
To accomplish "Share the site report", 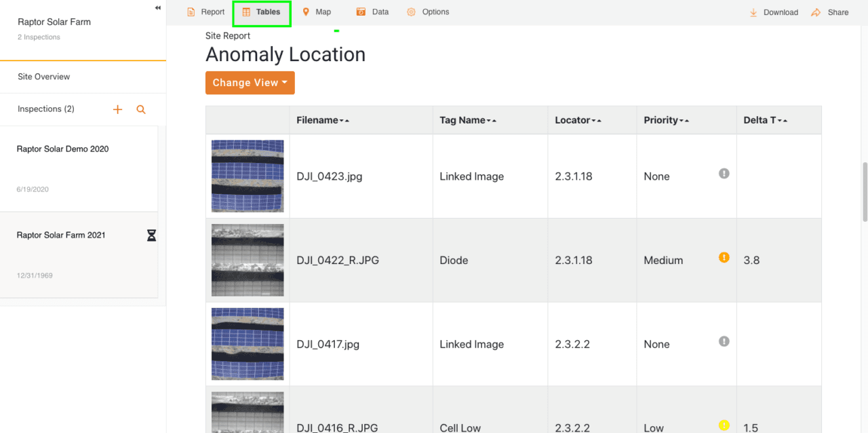I will click(x=830, y=12).
